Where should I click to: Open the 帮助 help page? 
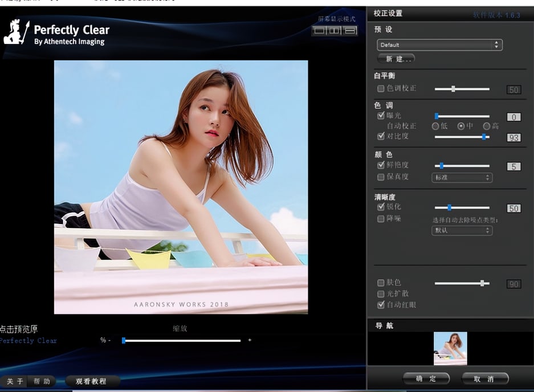pos(42,381)
